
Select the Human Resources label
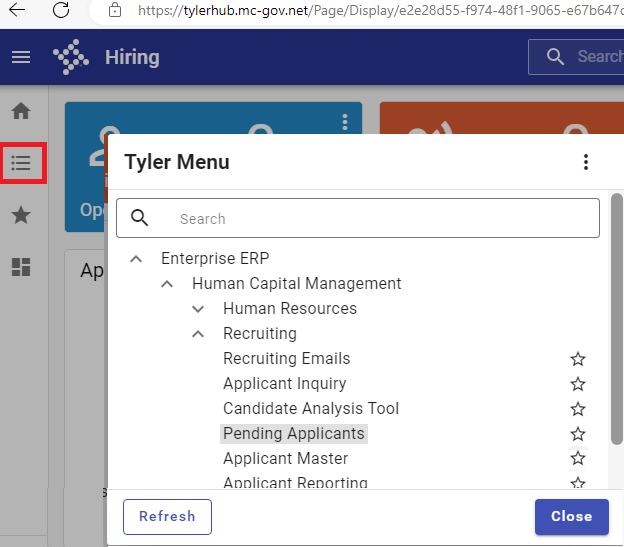point(290,309)
